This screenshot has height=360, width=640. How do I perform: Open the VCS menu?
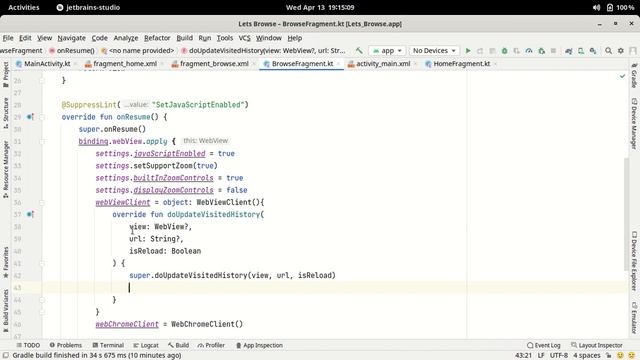coord(244,38)
